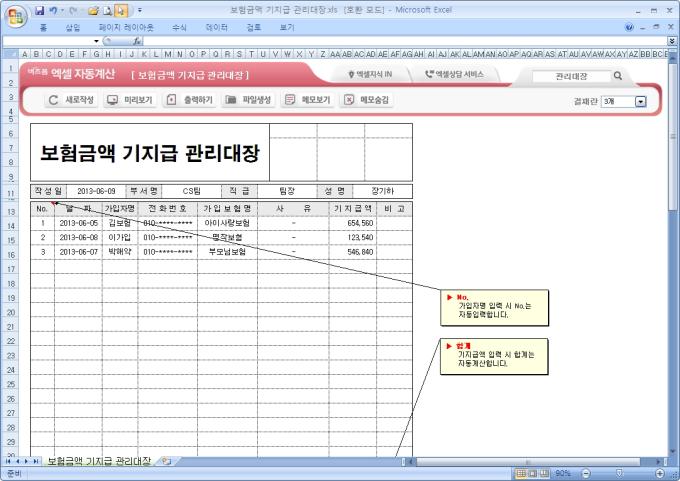
Task: Switch to Normal view icon
Action: [x=521, y=473]
